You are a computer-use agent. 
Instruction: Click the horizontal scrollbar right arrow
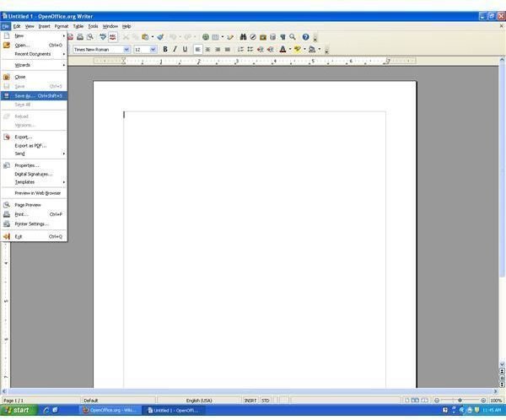[x=496, y=391]
